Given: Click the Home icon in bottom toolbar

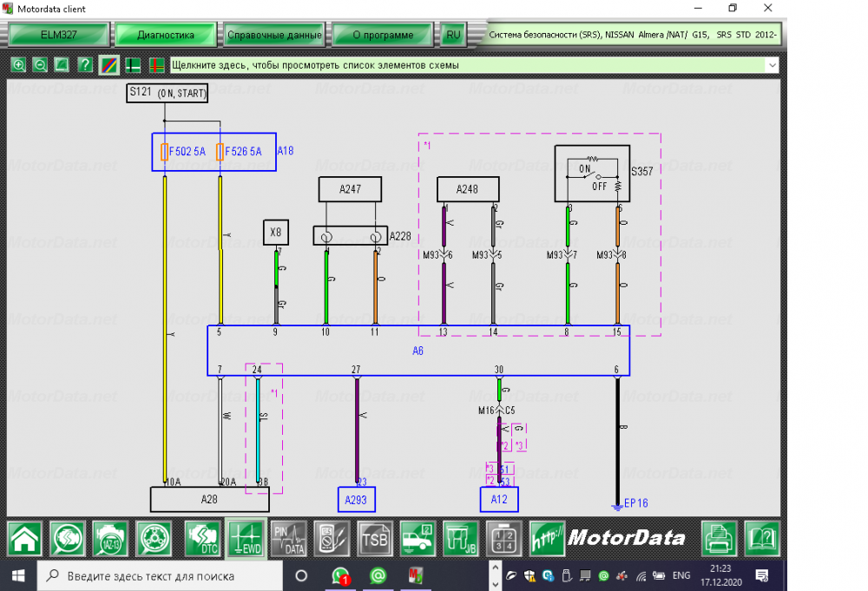Looking at the screenshot, I should [x=24, y=538].
